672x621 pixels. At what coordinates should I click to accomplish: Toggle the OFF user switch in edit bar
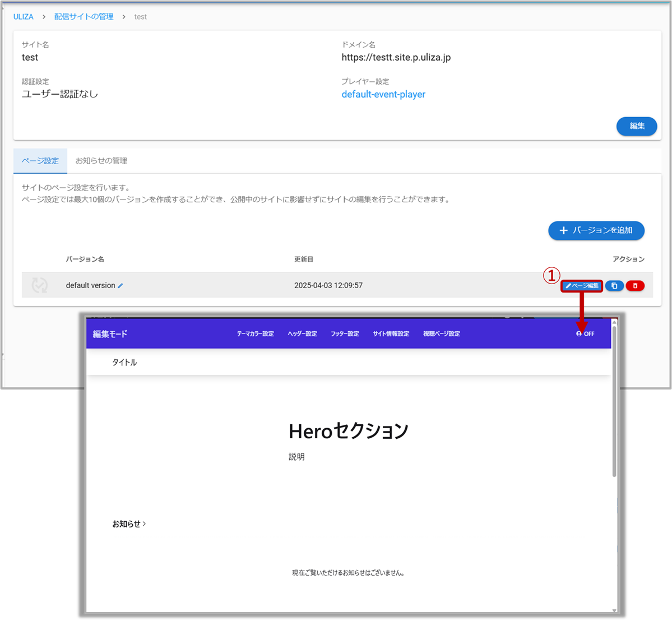tap(585, 334)
